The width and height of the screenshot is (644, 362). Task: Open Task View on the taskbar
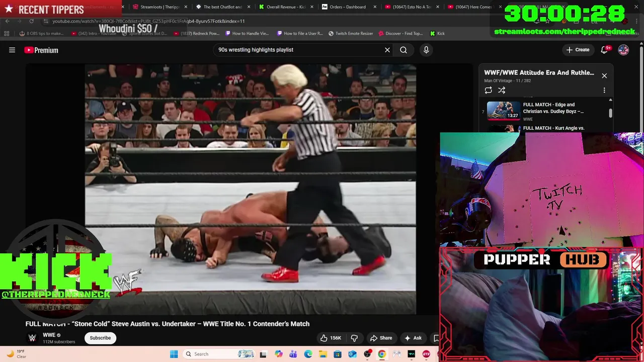coord(263,354)
